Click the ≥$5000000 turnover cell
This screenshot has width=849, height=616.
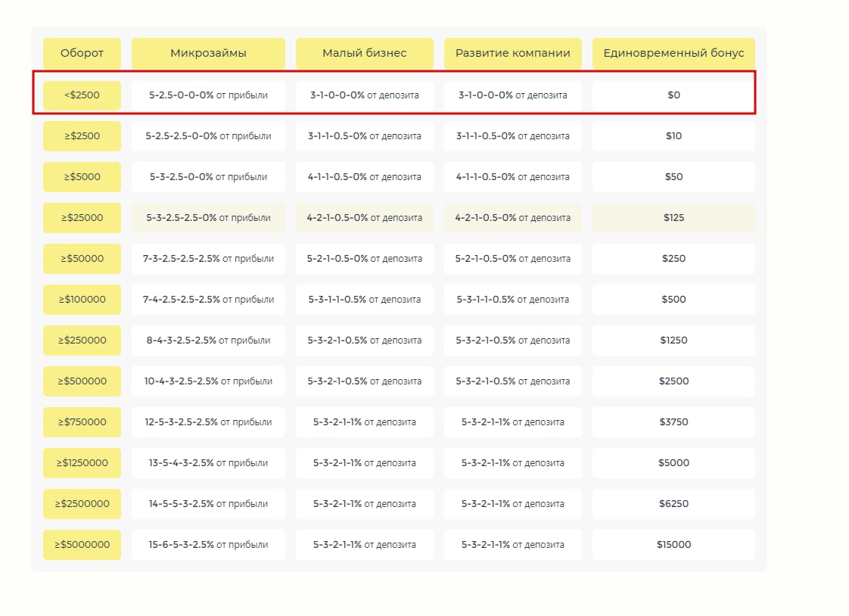(82, 545)
